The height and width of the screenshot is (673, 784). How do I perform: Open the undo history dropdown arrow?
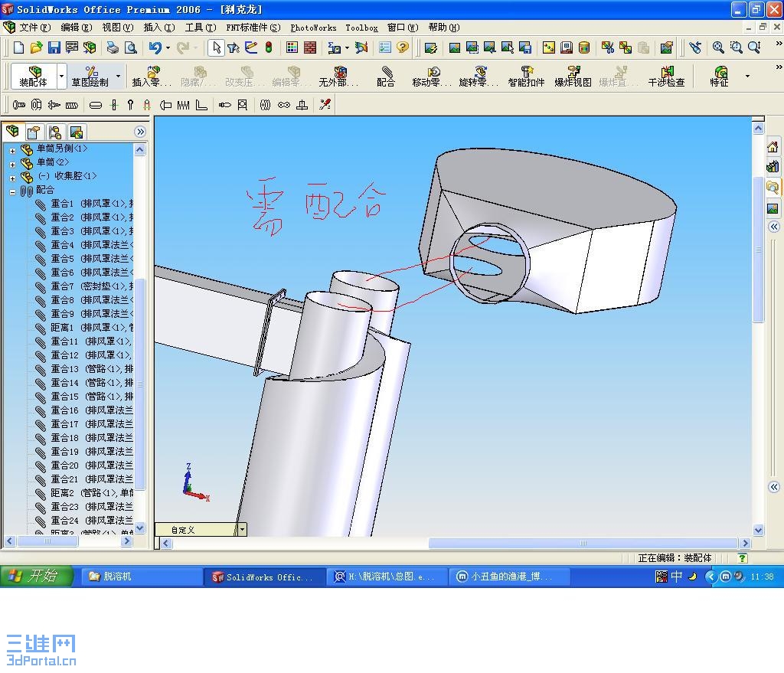[168, 48]
